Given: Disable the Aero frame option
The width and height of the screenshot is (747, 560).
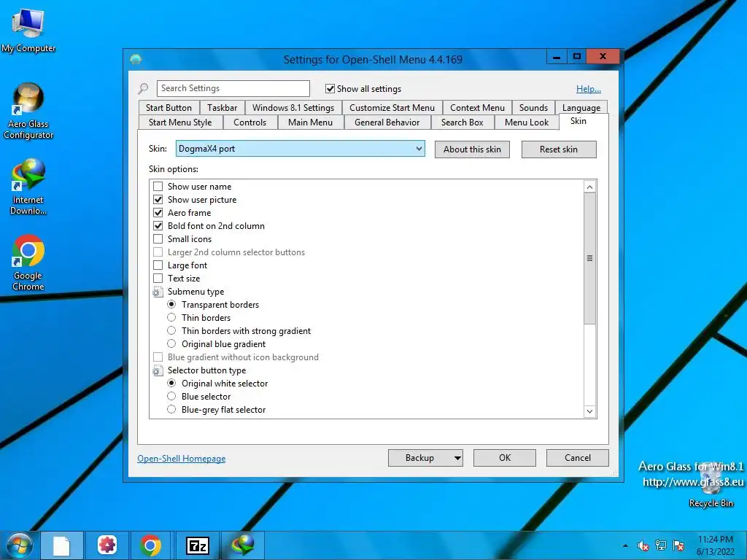Looking at the screenshot, I should point(158,213).
